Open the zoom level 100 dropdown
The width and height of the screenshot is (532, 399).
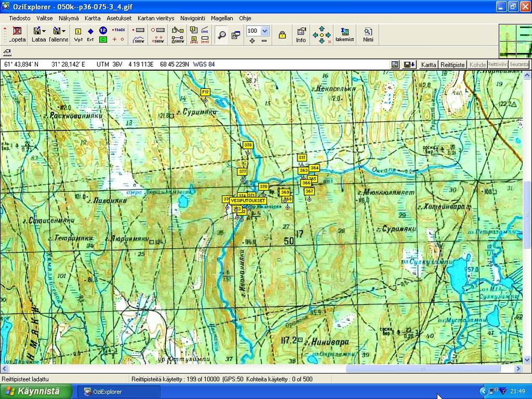tap(265, 31)
